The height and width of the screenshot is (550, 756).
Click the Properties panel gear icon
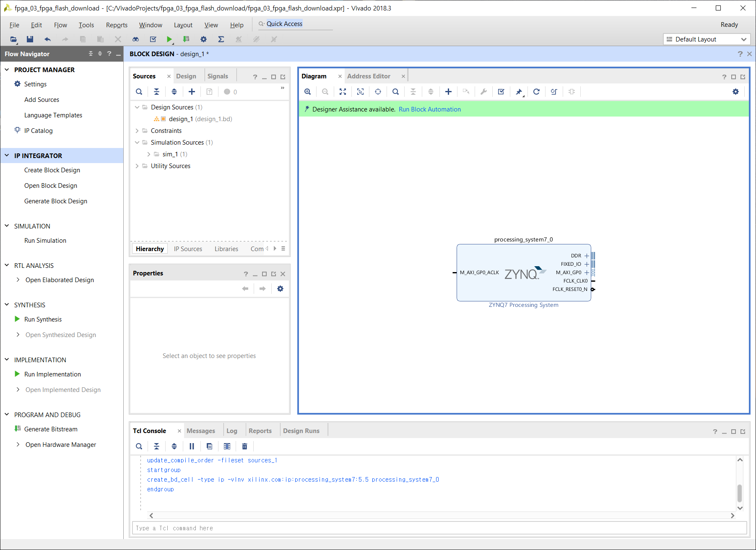[x=281, y=288]
